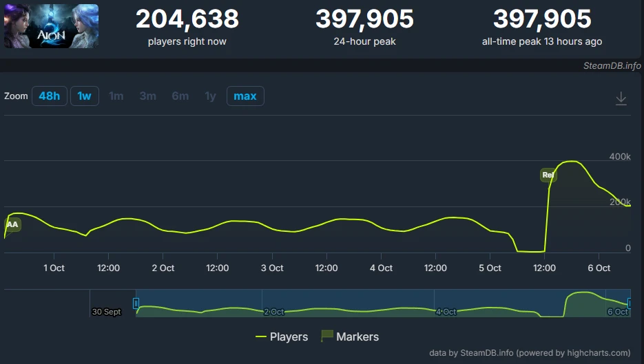The width and height of the screenshot is (644, 364).
Task: Download the chart data via arrow icon
Action: (621, 98)
